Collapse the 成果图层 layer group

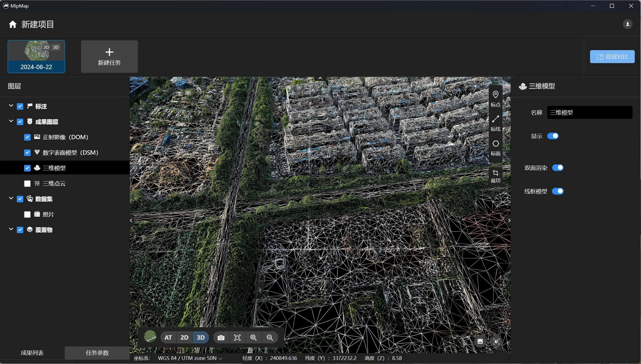point(11,121)
